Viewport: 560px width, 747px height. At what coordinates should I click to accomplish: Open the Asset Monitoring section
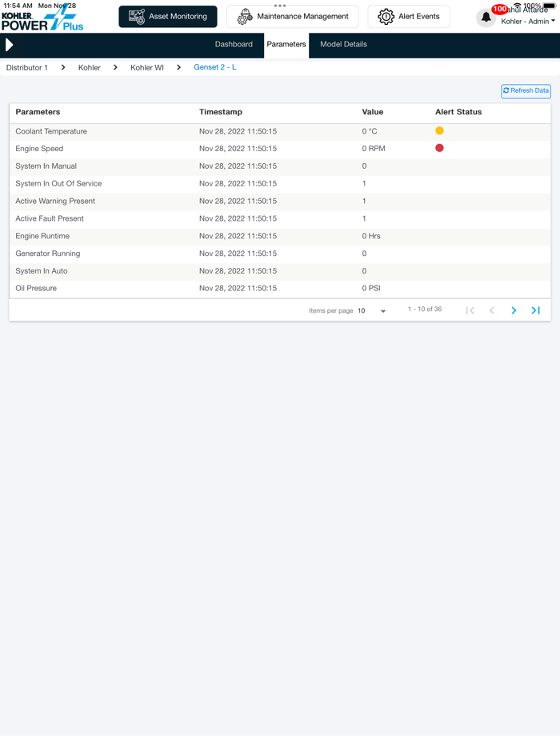pos(168,17)
